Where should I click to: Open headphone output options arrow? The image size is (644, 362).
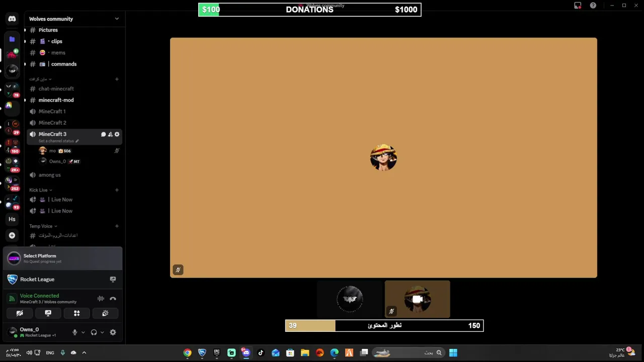pyautogui.click(x=102, y=332)
